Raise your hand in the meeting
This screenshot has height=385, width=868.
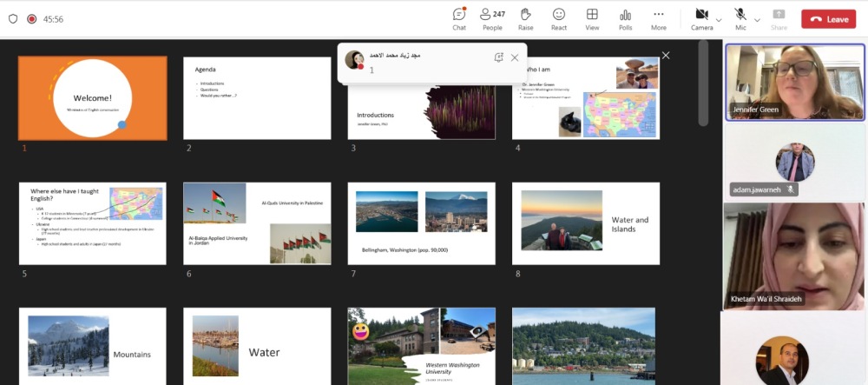pyautogui.click(x=525, y=18)
